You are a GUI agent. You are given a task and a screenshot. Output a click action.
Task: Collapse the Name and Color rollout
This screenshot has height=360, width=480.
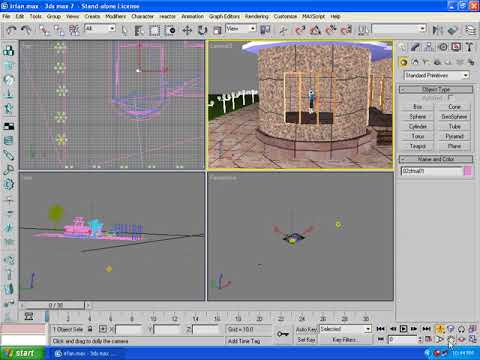[436, 159]
